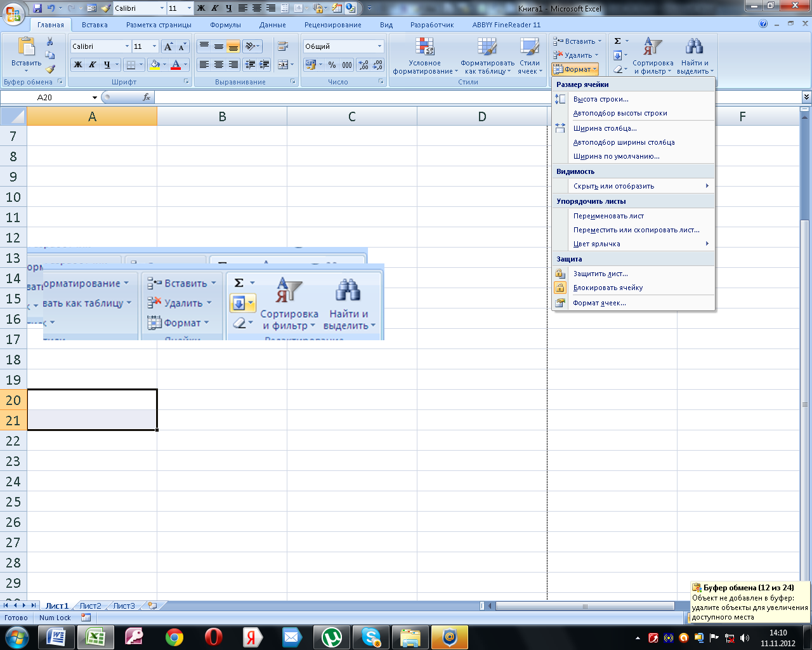Viewport: 812px width, 650px height.
Task: Click the Cut scissors icon
Action: (x=50, y=42)
